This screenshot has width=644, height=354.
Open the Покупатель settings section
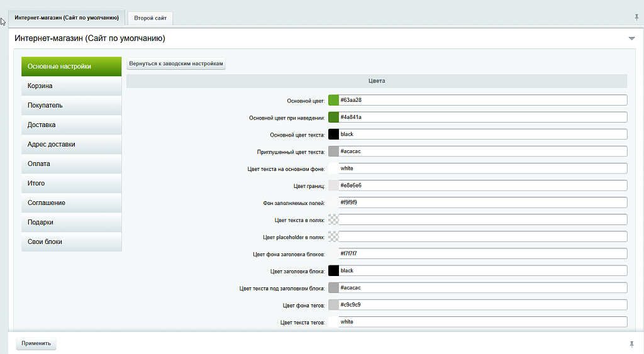(x=72, y=106)
